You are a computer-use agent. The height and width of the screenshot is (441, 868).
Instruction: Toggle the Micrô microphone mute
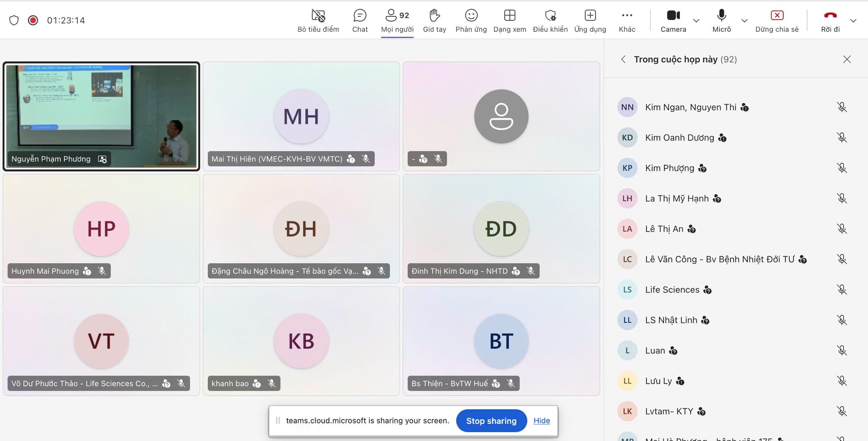[722, 16]
